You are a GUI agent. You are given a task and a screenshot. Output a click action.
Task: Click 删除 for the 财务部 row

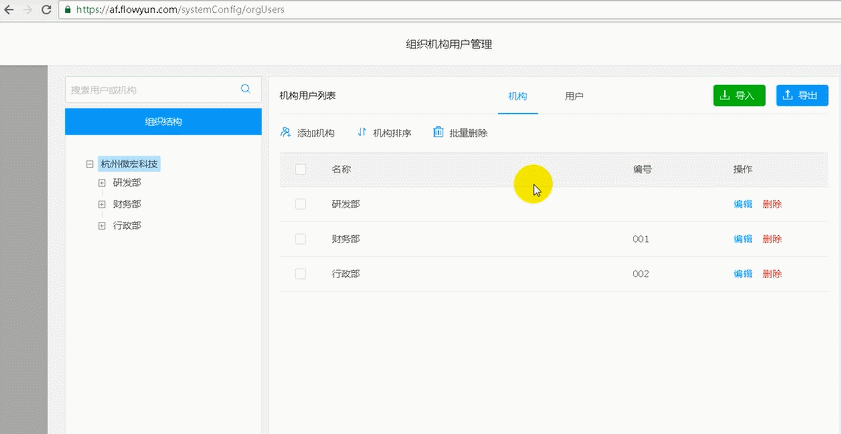click(x=772, y=239)
